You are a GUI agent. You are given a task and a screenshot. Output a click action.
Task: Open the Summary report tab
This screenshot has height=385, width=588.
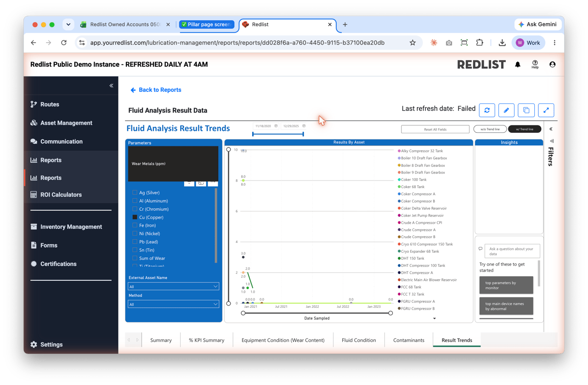click(x=161, y=340)
